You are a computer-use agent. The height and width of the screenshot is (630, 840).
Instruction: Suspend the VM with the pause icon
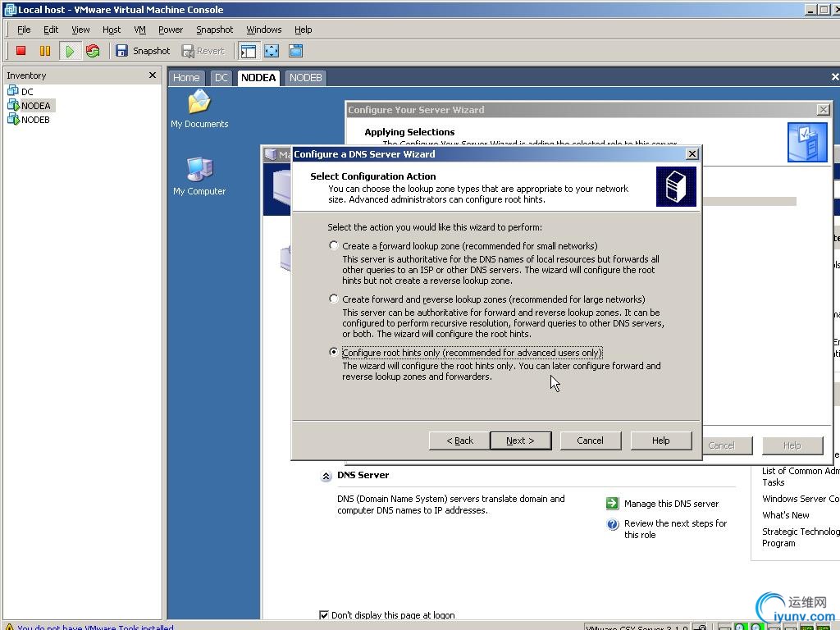[45, 51]
